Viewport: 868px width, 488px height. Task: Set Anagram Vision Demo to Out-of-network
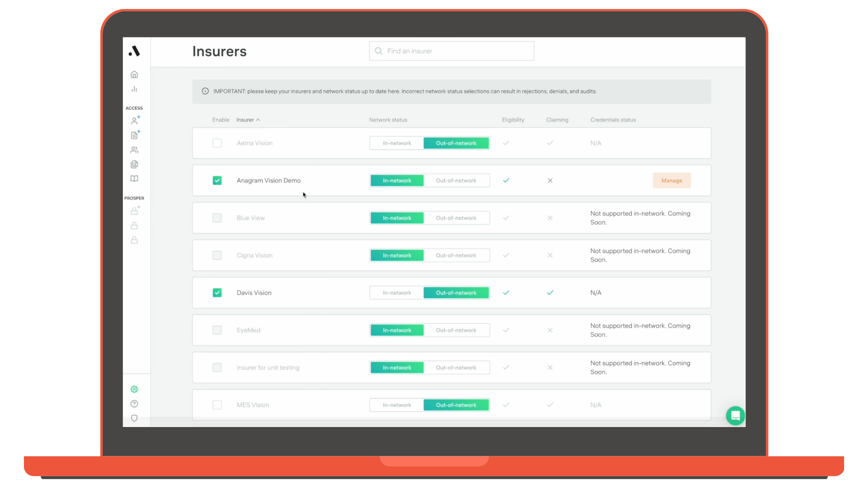[456, 181]
